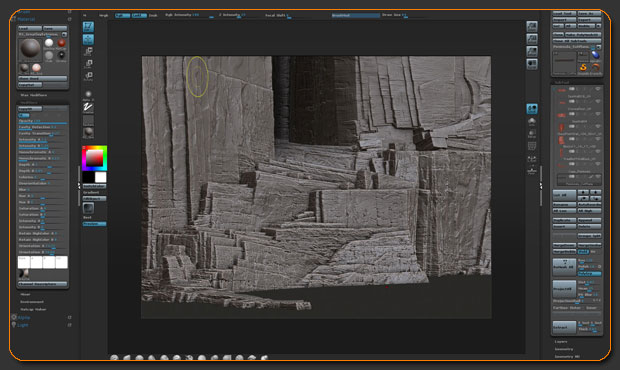The width and height of the screenshot is (620, 370).
Task: Click the Light palette bulb icon
Action: tap(14, 325)
